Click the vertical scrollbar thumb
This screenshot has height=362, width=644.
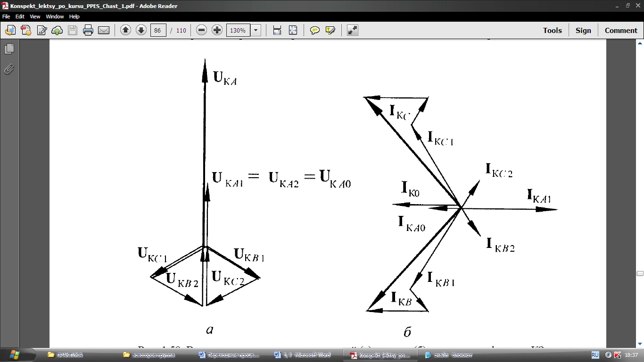click(640, 273)
